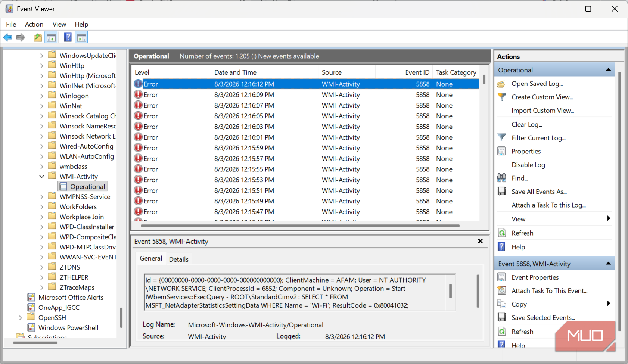Select the 12:15:55 PM error event row

pyautogui.click(x=306, y=169)
